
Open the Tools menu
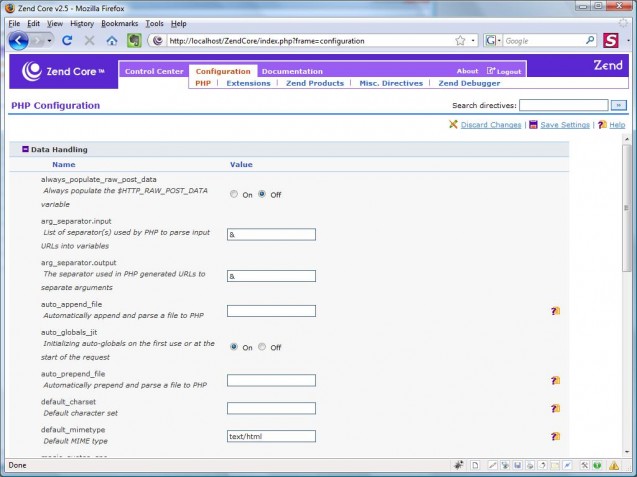(x=154, y=24)
